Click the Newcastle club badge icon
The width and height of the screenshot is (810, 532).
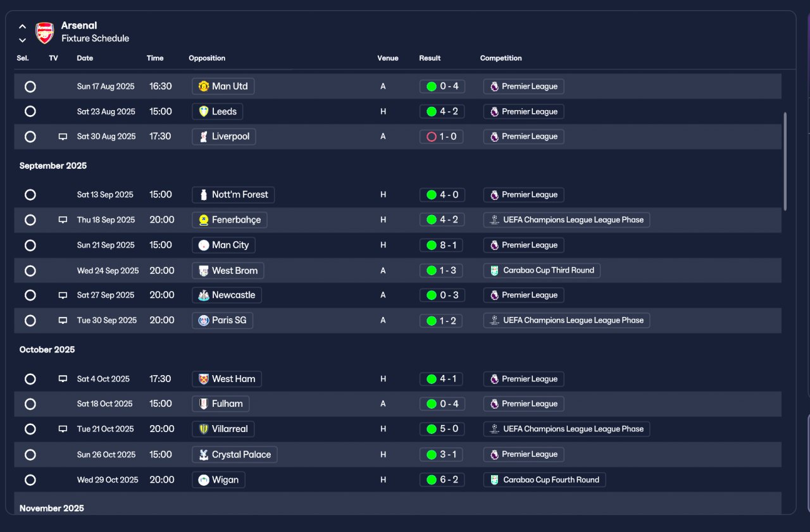point(204,295)
